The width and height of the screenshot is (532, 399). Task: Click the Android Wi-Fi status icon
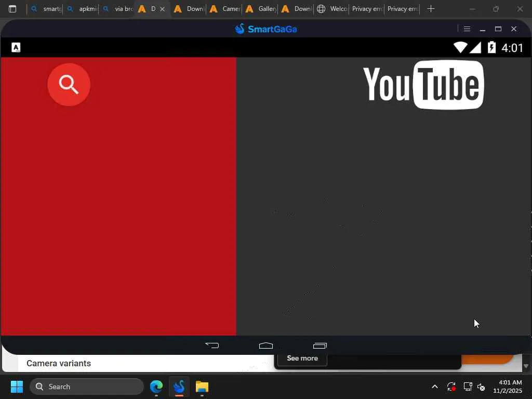point(460,47)
